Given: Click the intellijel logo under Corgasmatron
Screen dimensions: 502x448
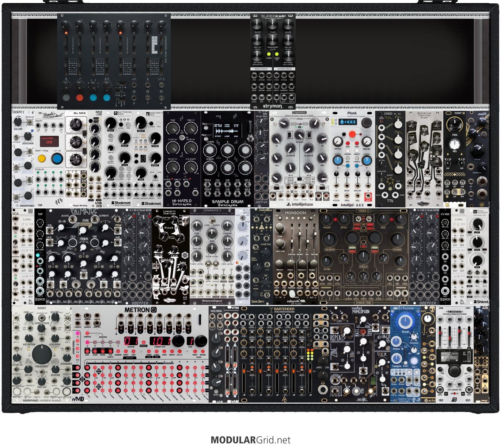Looking at the screenshot, I should click(299, 204).
